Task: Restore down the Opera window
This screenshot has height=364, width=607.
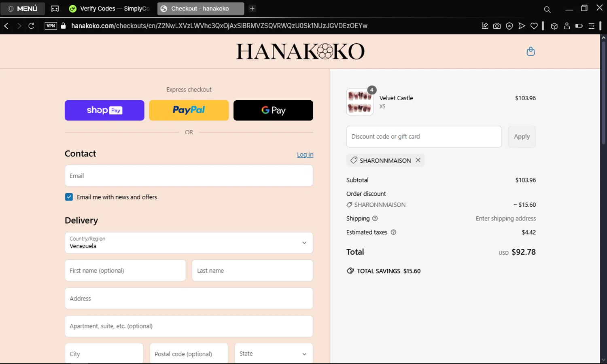Action: (584, 8)
